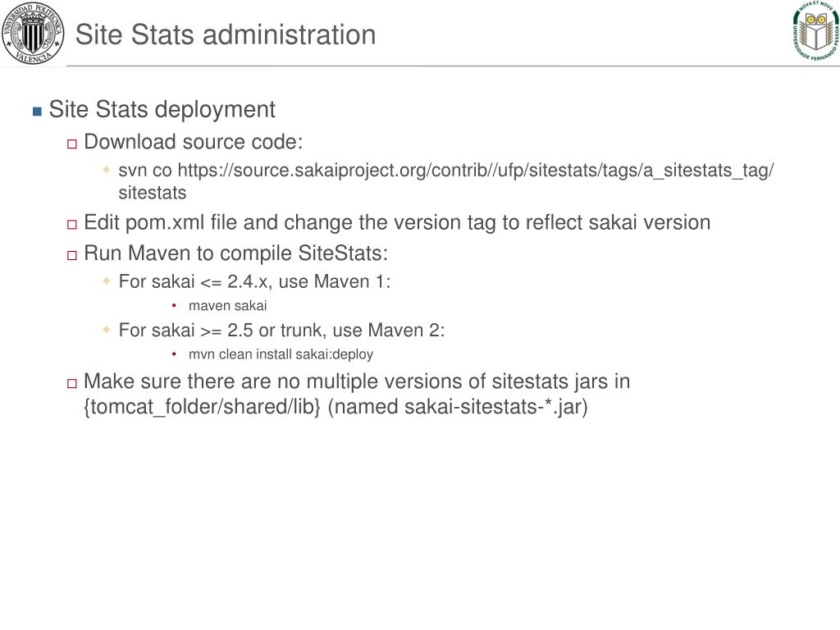Click the Edit pom.xml file instruction line
The image size is (840, 630).
point(397,223)
